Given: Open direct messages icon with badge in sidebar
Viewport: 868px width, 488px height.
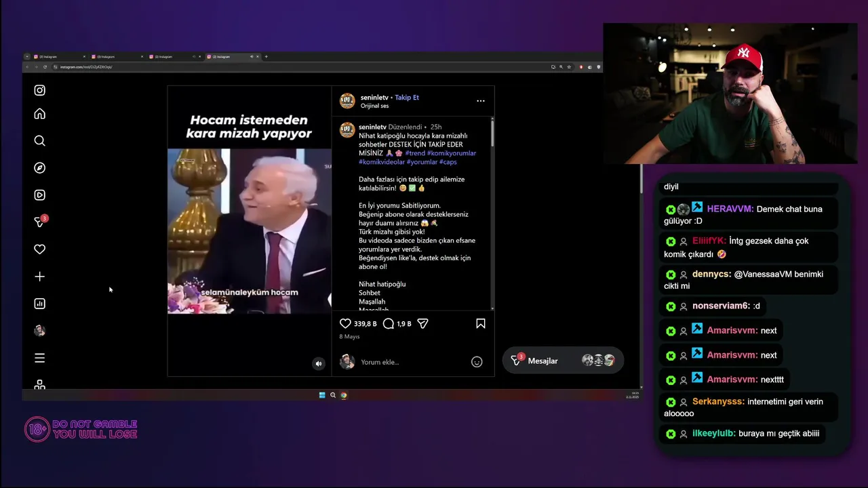Looking at the screenshot, I should click(x=40, y=222).
